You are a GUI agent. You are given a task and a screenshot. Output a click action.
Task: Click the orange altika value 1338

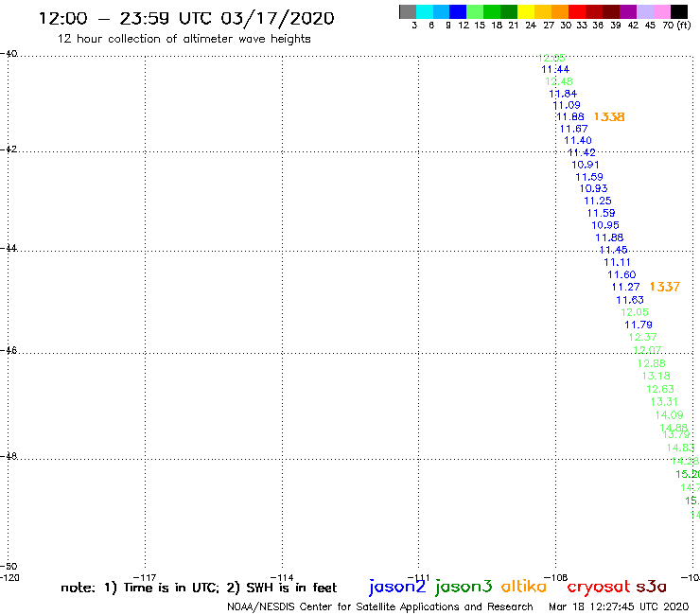coord(609,117)
